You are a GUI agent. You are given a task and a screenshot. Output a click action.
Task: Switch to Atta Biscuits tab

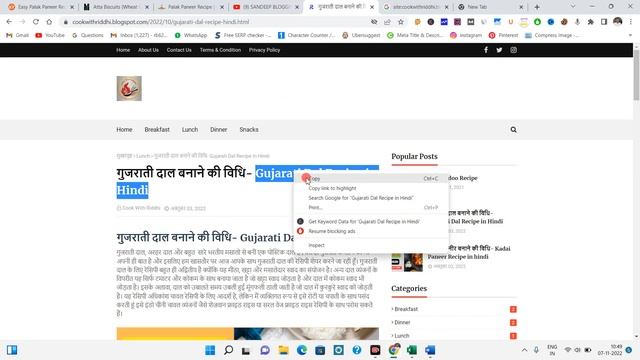[x=116, y=7]
